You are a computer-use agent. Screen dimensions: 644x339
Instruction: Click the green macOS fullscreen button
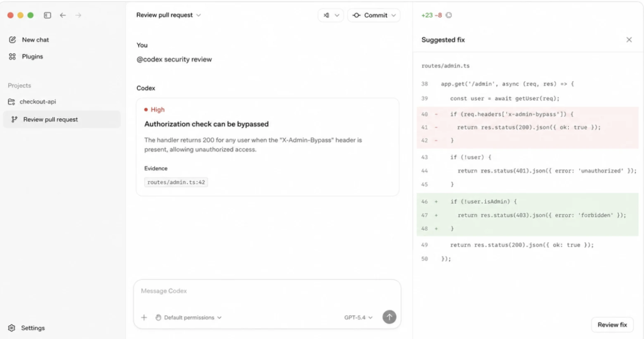click(30, 15)
